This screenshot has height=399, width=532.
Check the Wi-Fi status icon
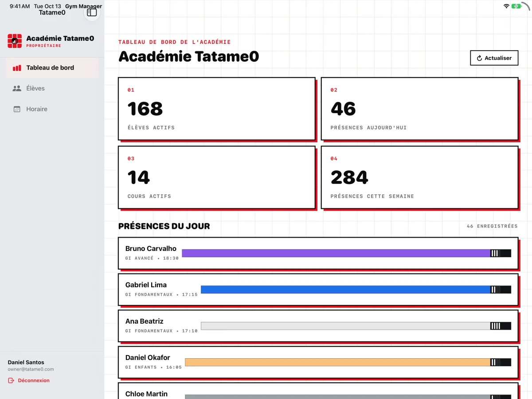pos(506,6)
